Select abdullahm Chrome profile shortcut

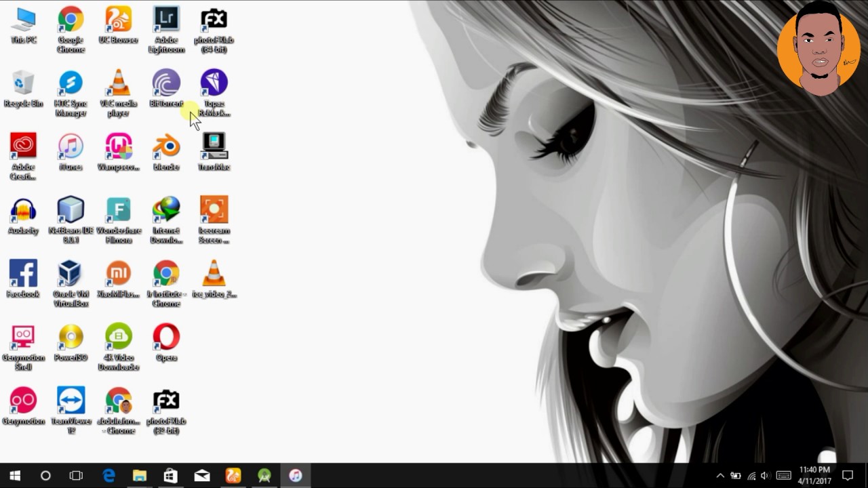click(119, 411)
